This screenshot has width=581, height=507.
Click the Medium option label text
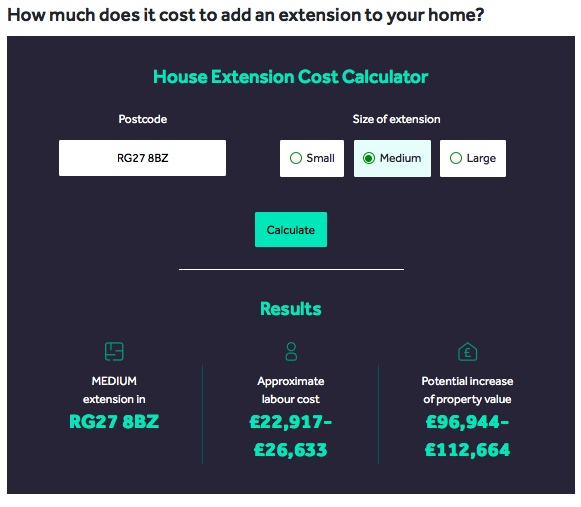(400, 158)
